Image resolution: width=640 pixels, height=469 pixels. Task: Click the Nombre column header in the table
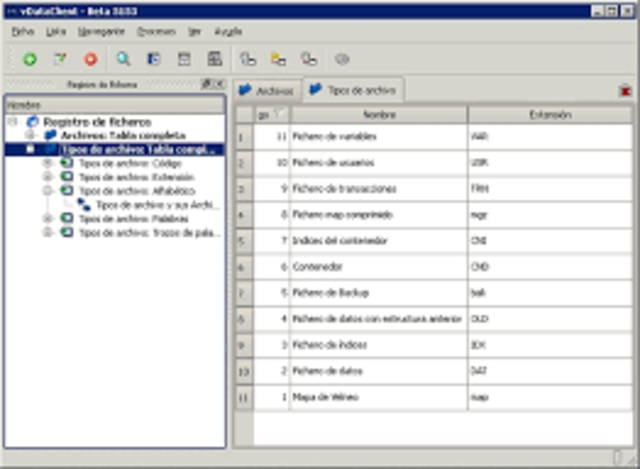pos(379,115)
